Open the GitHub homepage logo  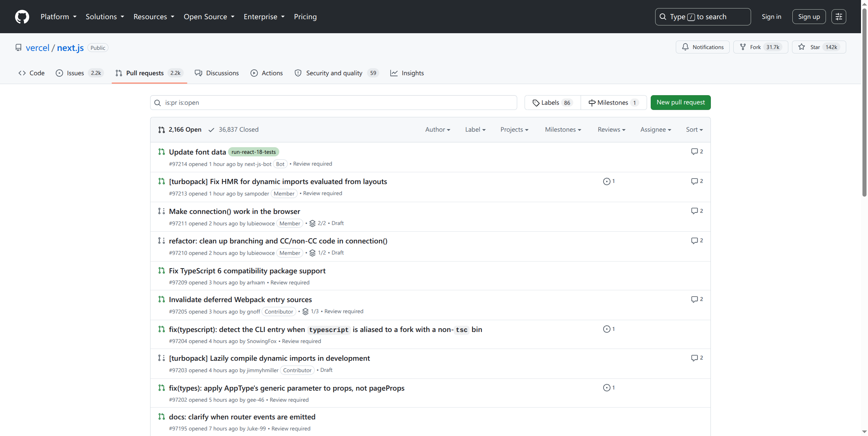[x=22, y=17]
